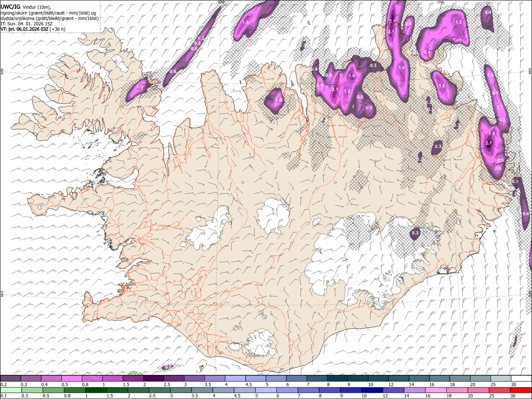Select the upper legend swatch starting at 1.5
Screen dimensions: 532x399
click(133, 379)
